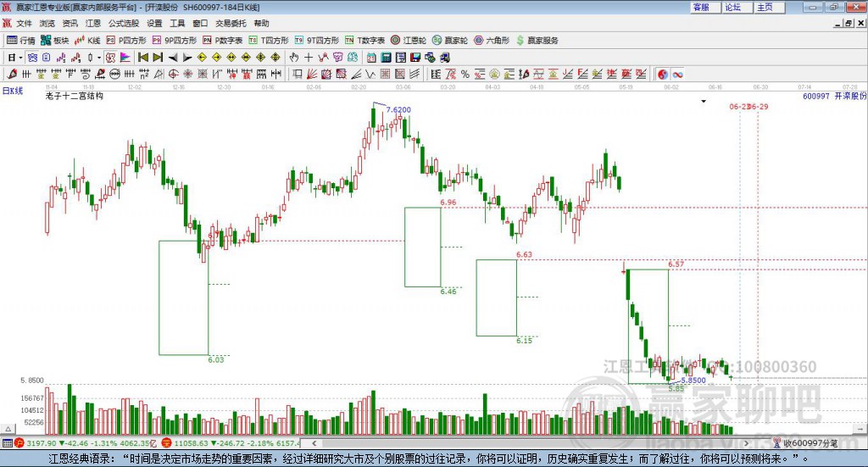
Task: Open 赢家服务 with the dollar sign
Action: (537, 41)
